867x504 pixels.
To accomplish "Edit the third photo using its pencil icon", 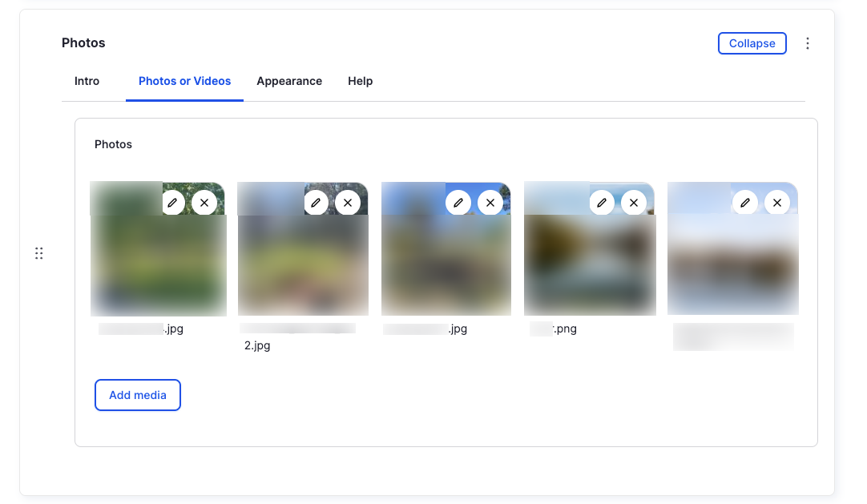I will click(x=458, y=202).
